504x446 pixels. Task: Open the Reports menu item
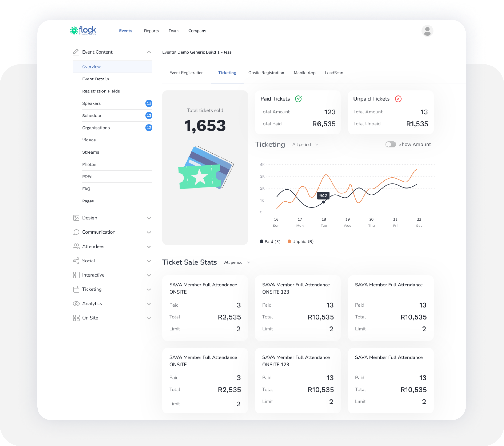151,31
